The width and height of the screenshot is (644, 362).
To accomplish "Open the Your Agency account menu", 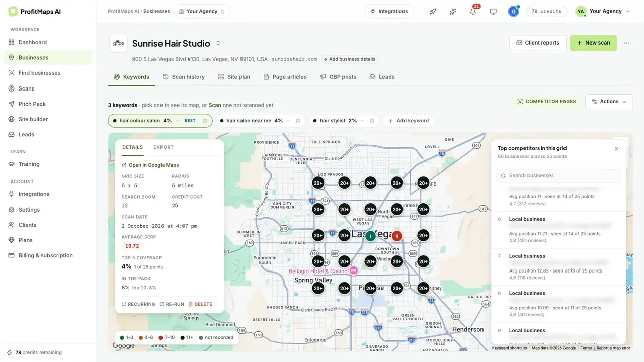I will [602, 11].
